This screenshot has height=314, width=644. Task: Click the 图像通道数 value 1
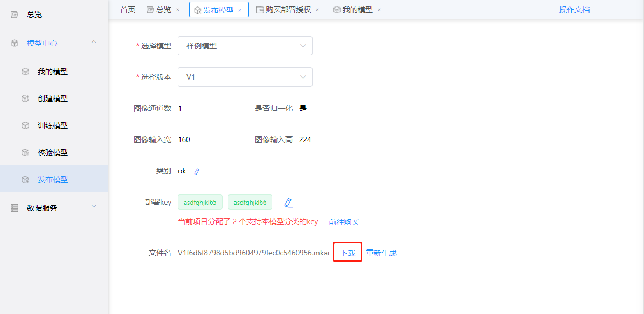coord(180,108)
